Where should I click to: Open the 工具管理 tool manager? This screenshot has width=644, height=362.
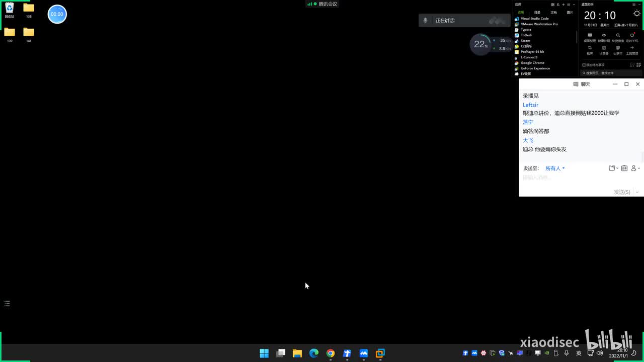click(x=632, y=50)
